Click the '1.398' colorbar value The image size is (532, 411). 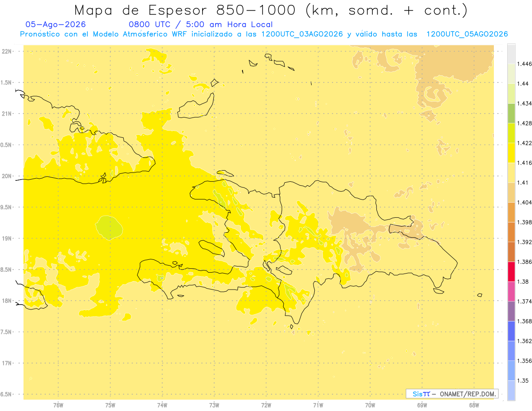[x=524, y=222]
